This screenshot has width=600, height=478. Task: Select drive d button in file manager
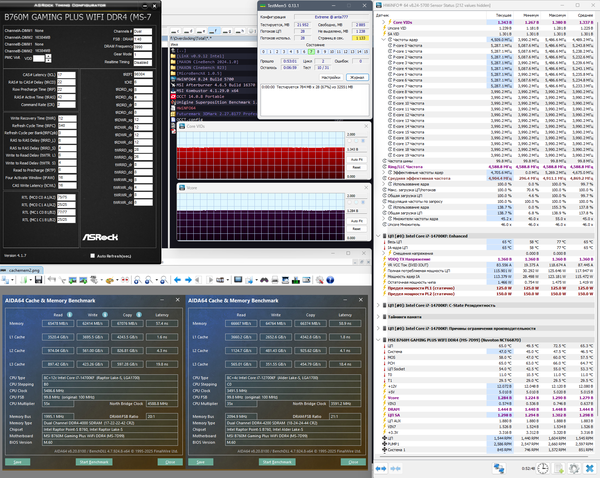[189, 31]
